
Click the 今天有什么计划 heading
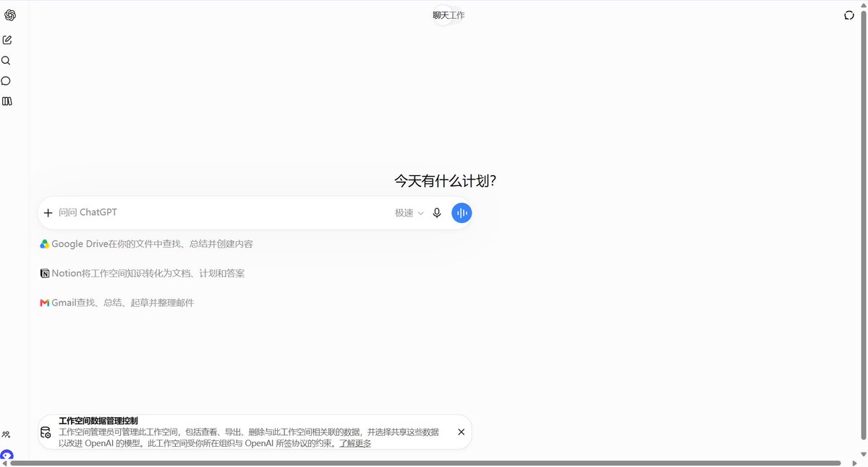point(445,181)
